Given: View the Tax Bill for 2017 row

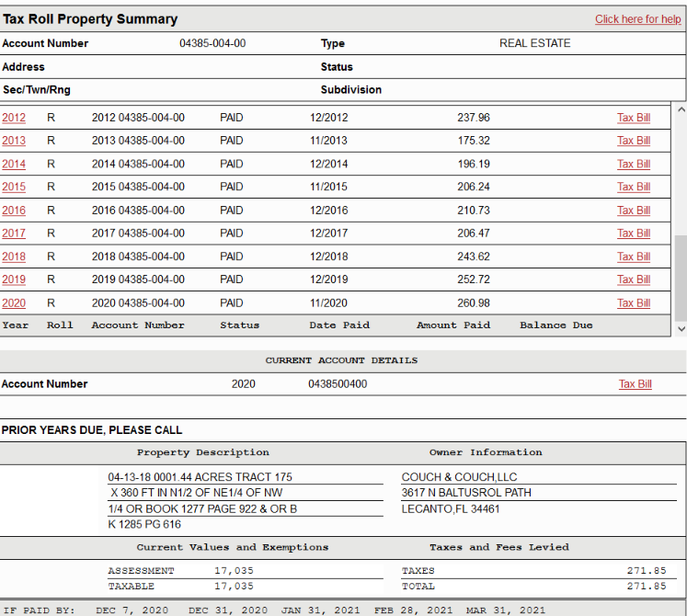Looking at the screenshot, I should pos(634,234).
